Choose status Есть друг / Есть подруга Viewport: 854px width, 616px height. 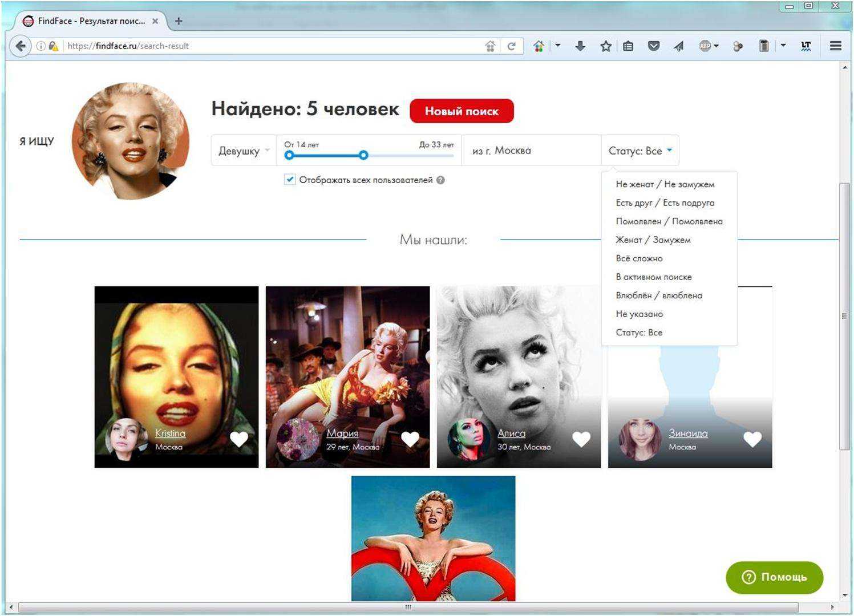tap(665, 202)
